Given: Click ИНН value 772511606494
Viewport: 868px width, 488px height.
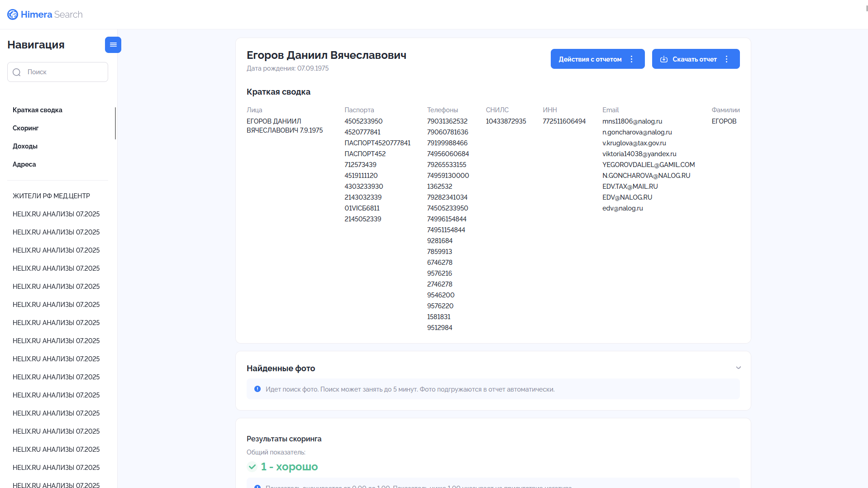Looking at the screenshot, I should [x=564, y=121].
